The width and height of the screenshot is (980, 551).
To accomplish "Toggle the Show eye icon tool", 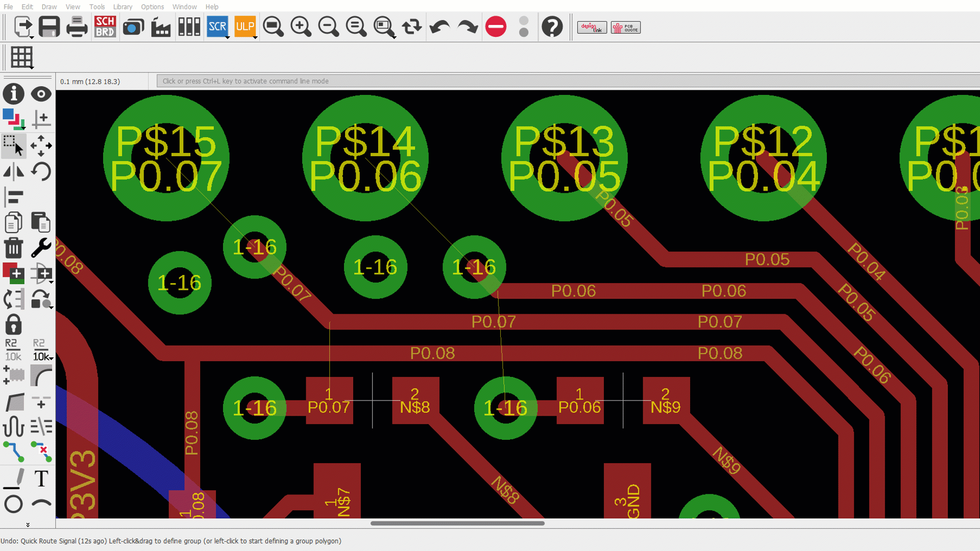I will pos(41,94).
